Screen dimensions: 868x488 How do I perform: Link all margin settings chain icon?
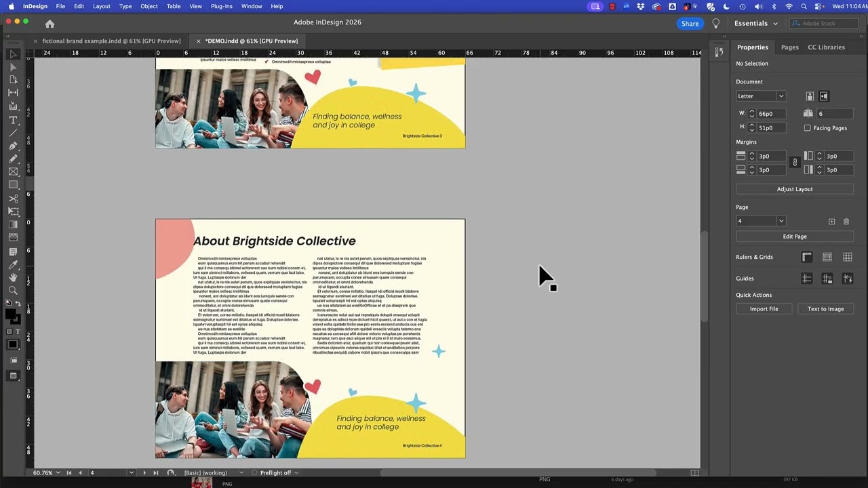[x=795, y=163]
